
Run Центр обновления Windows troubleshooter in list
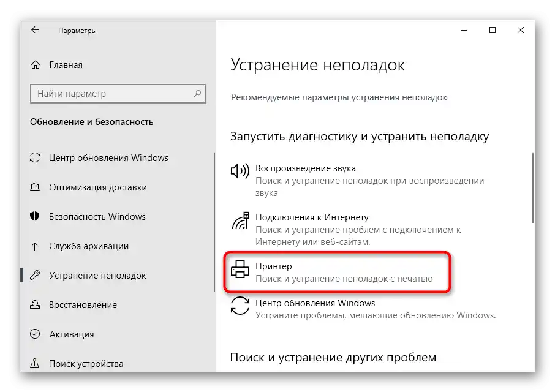[x=363, y=309]
